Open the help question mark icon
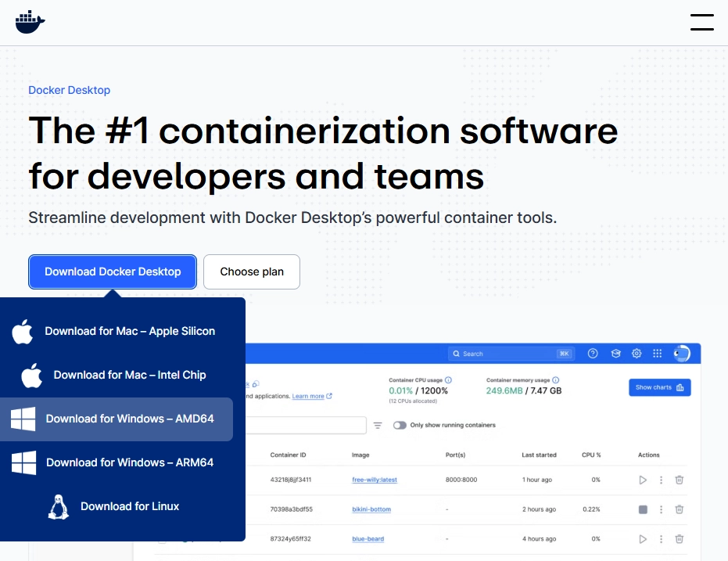Screen dimensions: 728x561 pyautogui.click(x=593, y=354)
